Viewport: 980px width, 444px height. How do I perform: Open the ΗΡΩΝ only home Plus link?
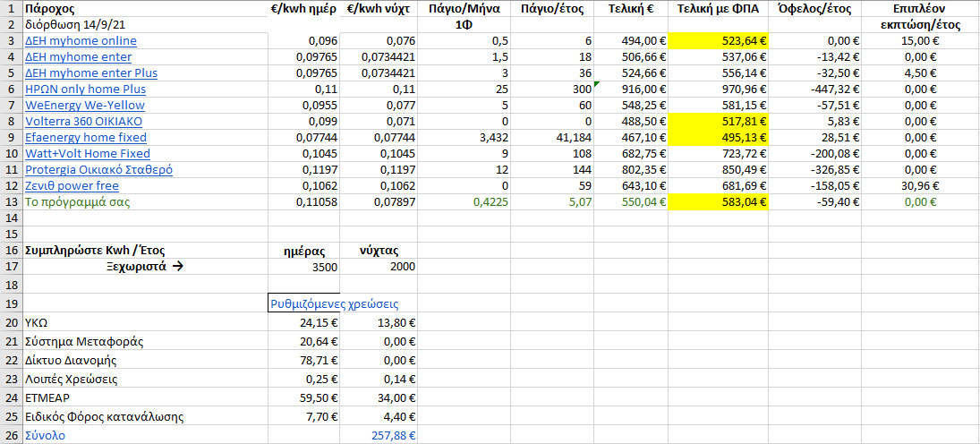coord(86,90)
